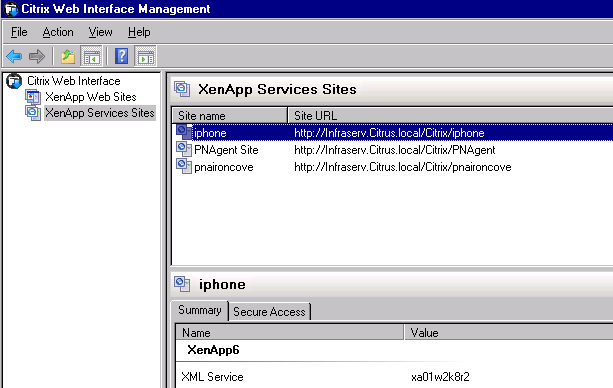Open the Help menu
Image resolution: width=613 pixels, height=388 pixels.
coord(139,32)
